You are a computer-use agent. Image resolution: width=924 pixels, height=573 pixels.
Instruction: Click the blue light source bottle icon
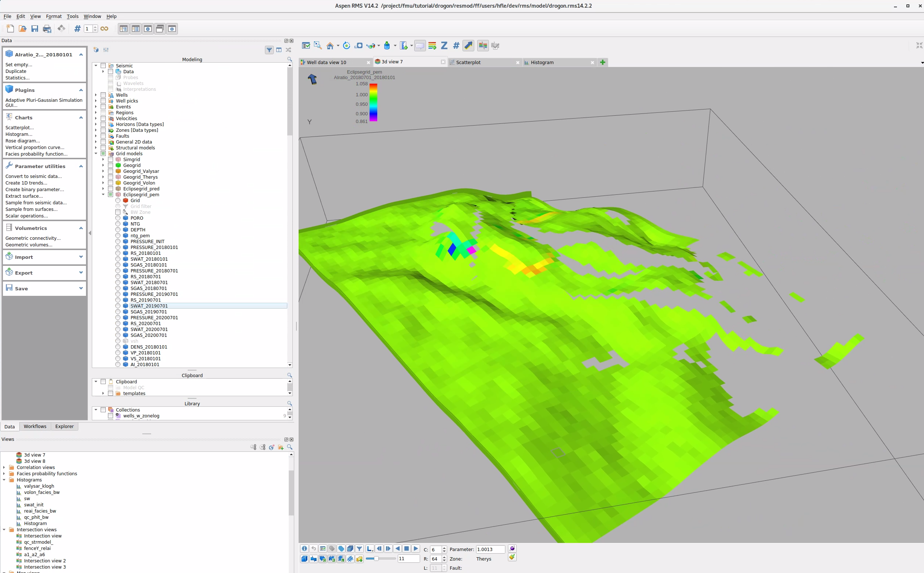pos(387,45)
